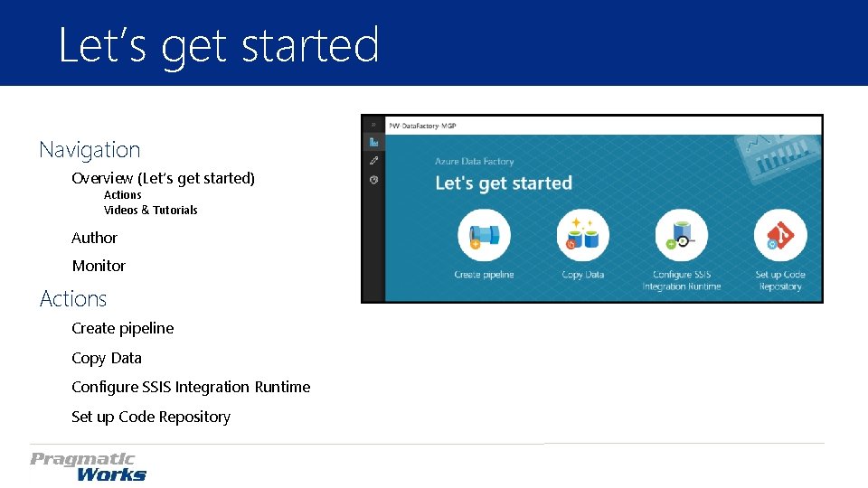Open the Author pencil icon in sidebar
This screenshot has width=868, height=488.
coord(373,161)
